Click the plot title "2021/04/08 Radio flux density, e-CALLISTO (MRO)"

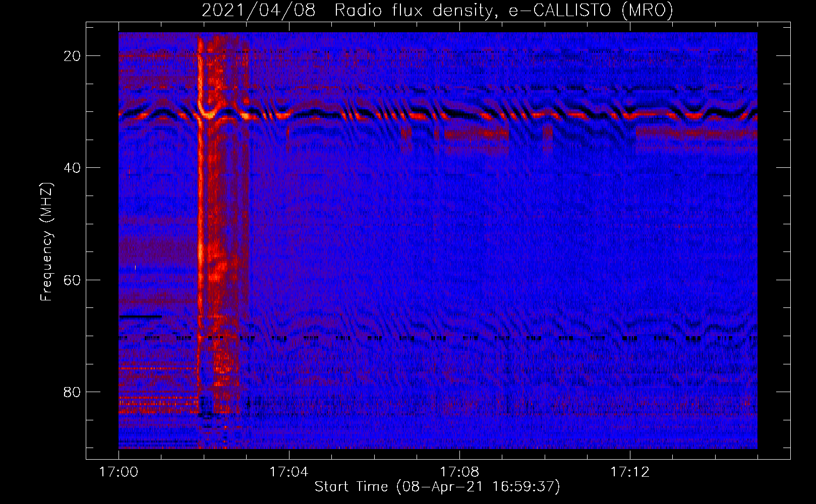click(x=437, y=10)
